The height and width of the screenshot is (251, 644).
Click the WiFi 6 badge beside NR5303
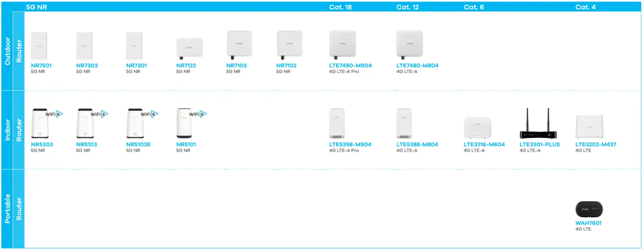(x=54, y=114)
